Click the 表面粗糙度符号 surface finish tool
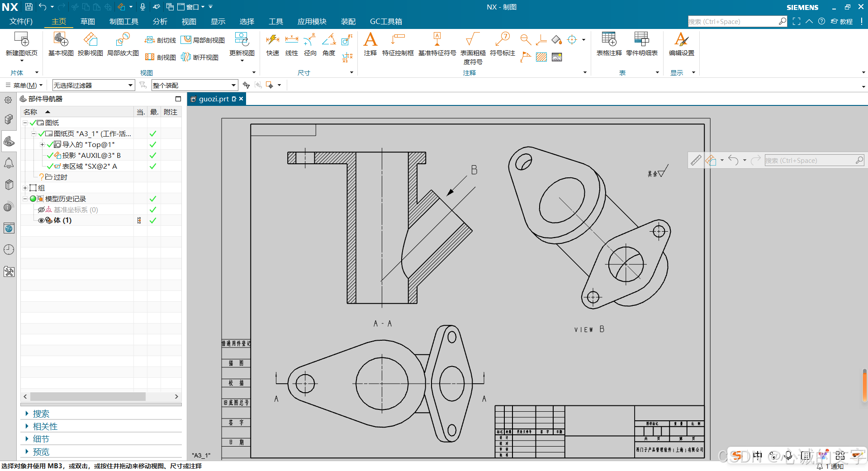868x471 pixels. click(473, 48)
